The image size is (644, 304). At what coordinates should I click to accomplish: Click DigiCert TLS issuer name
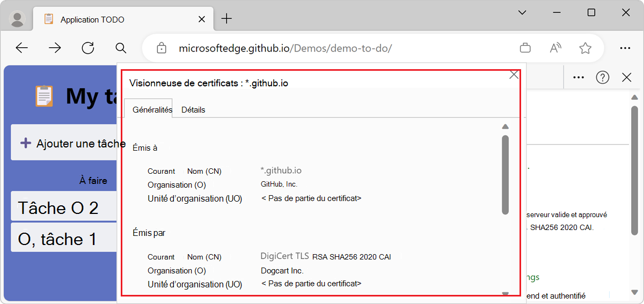point(285,256)
